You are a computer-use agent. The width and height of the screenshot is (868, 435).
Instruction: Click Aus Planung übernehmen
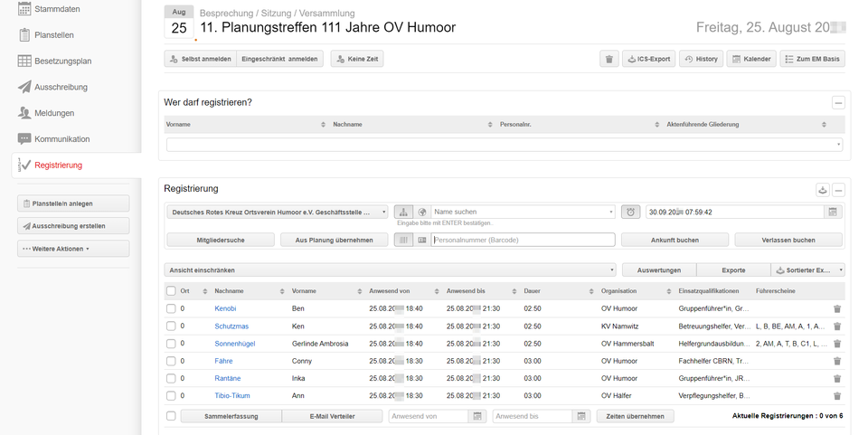[334, 241]
